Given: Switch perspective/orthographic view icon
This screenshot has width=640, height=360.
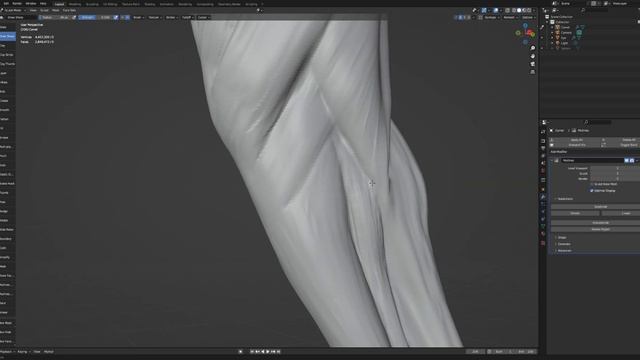Looking at the screenshot, I should 533,72.
